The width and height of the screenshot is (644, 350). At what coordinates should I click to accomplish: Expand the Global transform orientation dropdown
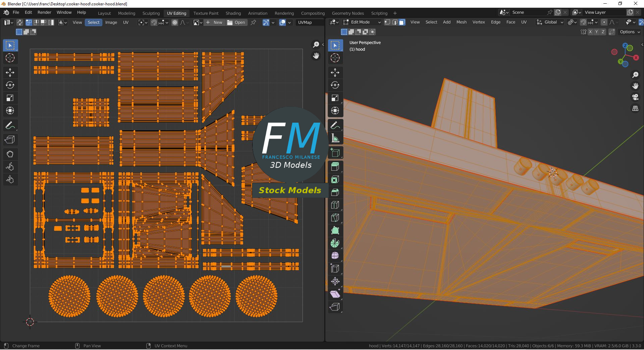(x=550, y=22)
